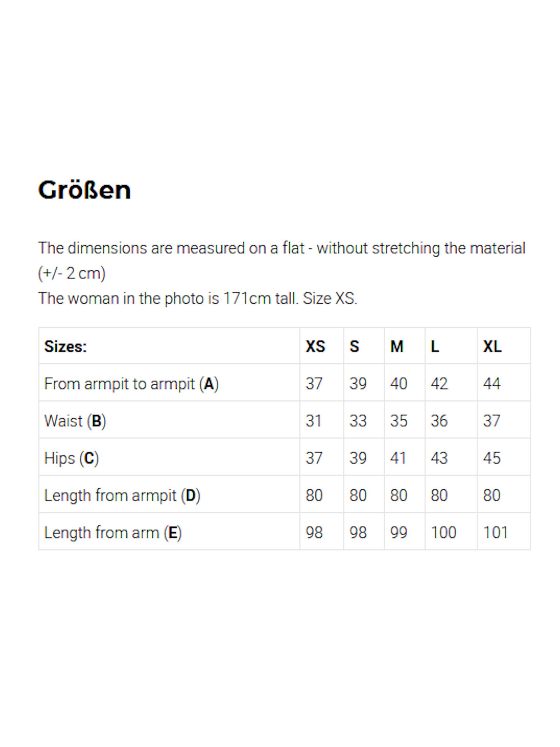Click the Waist (B) row label

tap(75, 421)
